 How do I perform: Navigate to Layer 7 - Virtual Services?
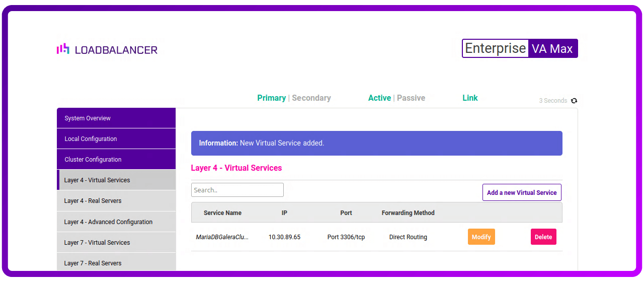tap(116, 243)
